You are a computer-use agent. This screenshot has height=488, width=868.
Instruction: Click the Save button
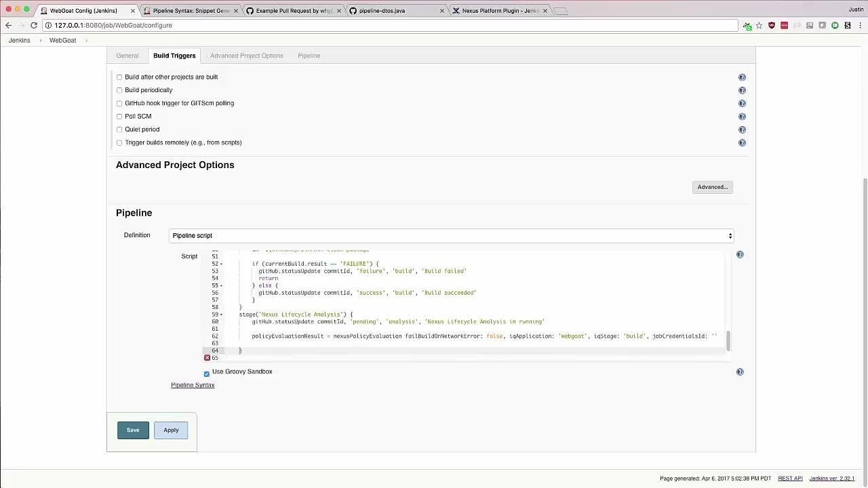point(133,430)
